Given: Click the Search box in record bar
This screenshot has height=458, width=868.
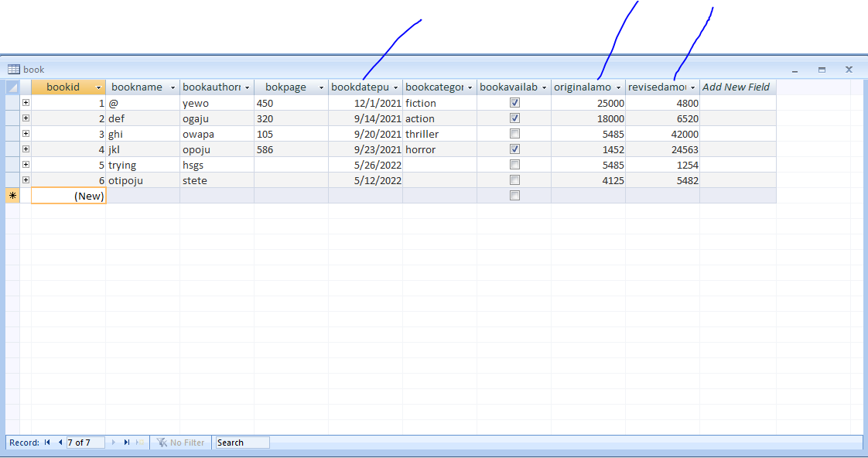Looking at the screenshot, I should 242,443.
